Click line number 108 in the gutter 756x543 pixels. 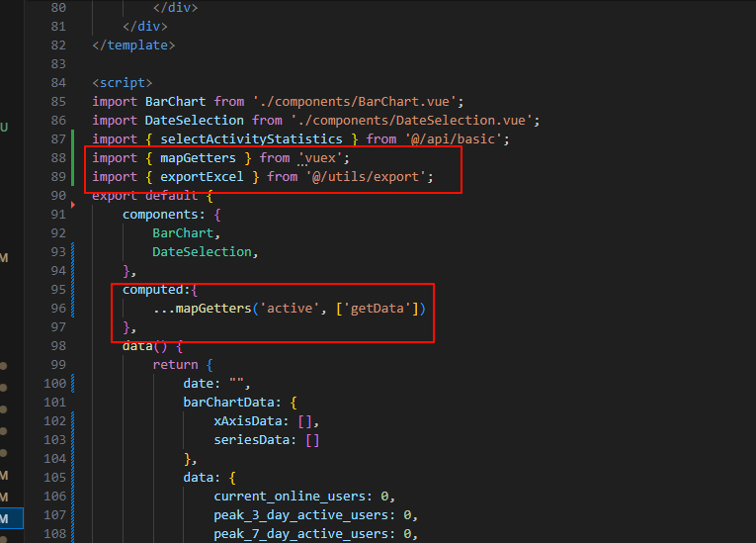click(x=55, y=534)
